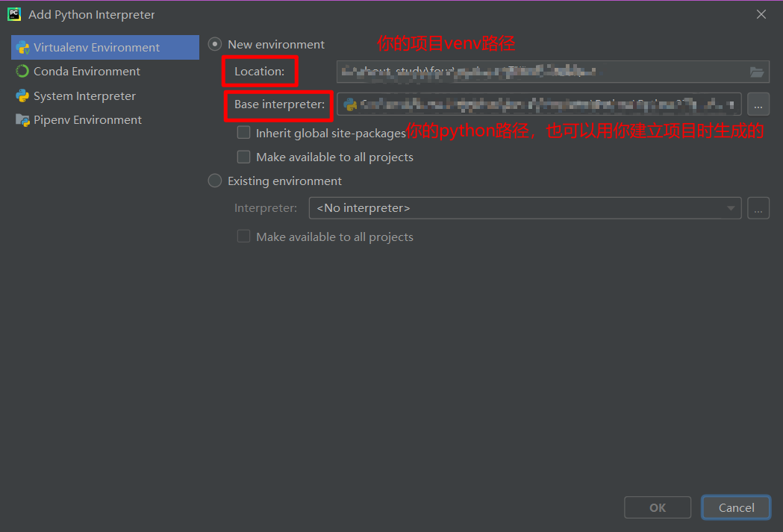
Task: Confirm with the OK button
Action: pos(658,507)
